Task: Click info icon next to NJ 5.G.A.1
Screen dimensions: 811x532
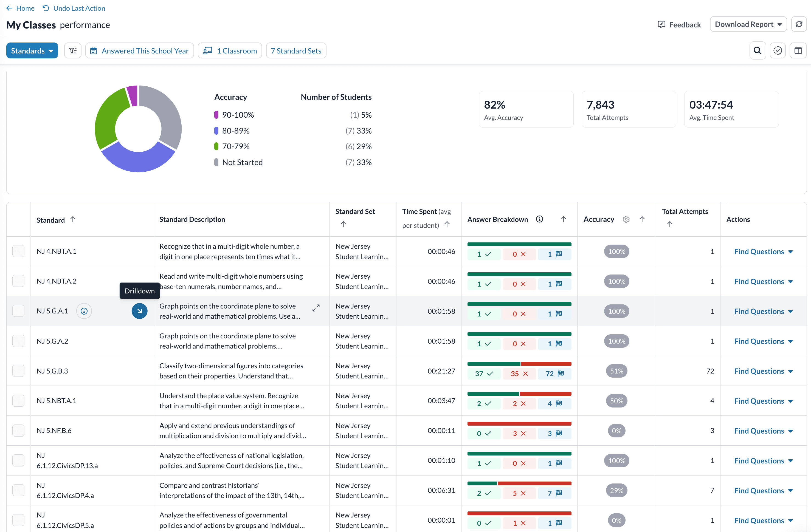Action: tap(84, 311)
